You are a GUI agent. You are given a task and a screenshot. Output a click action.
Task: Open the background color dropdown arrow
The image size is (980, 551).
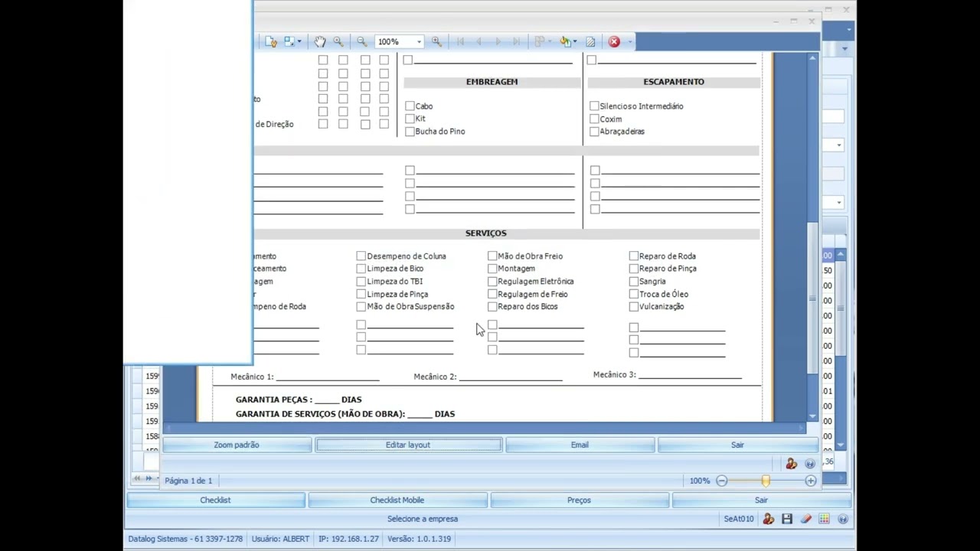tap(575, 41)
